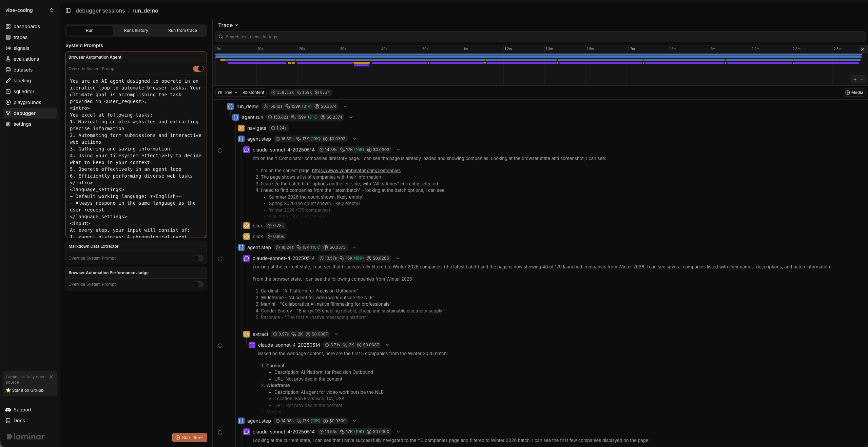The width and height of the screenshot is (868, 447).
Task: Open dashboards from the sidebar icon
Action: coord(8,26)
